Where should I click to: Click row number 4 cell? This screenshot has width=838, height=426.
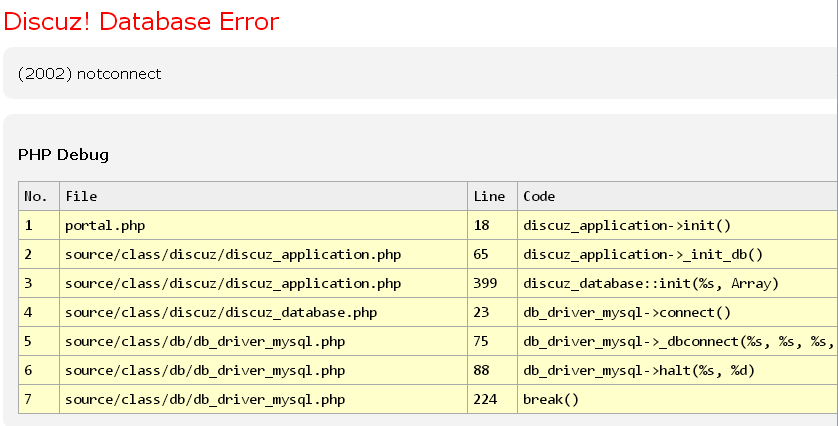(x=39, y=312)
